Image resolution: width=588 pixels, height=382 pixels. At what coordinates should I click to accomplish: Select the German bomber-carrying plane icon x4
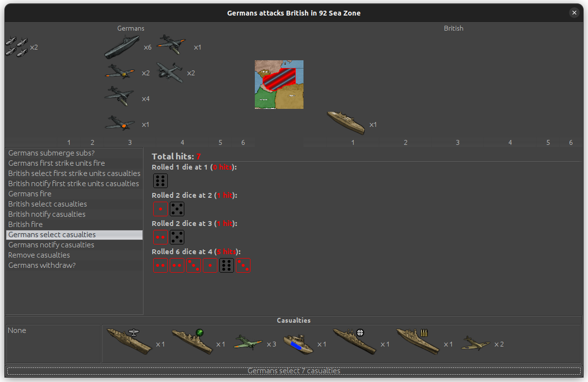pyautogui.click(x=120, y=97)
